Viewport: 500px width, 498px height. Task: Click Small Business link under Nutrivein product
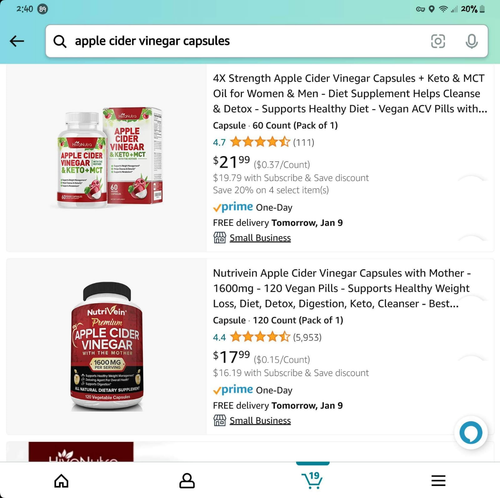pos(260,421)
